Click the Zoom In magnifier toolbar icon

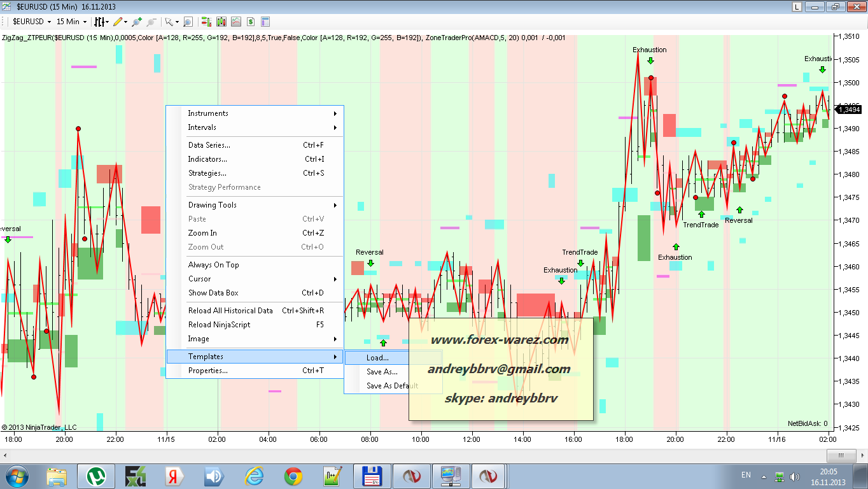point(137,22)
